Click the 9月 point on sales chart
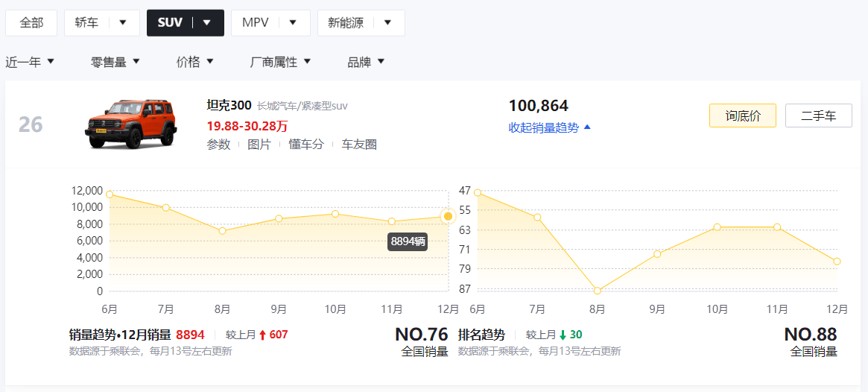The width and height of the screenshot is (868, 392). pyautogui.click(x=279, y=218)
